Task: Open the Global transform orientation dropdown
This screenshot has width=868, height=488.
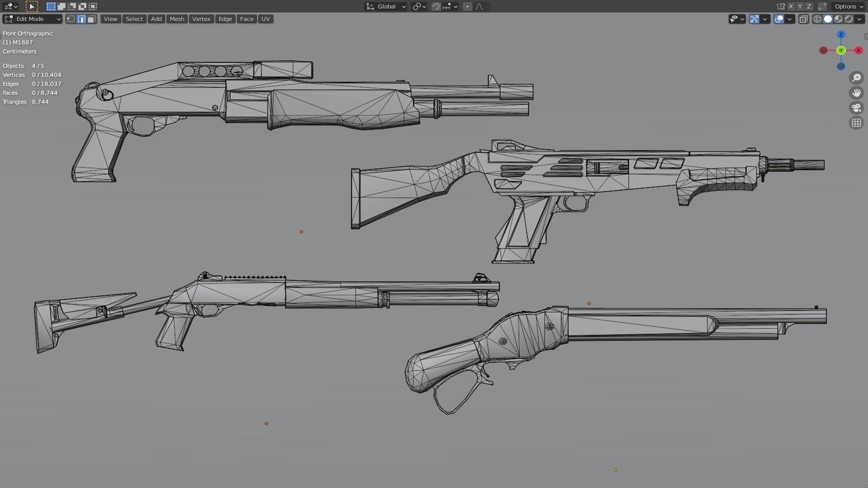Action: tap(386, 6)
